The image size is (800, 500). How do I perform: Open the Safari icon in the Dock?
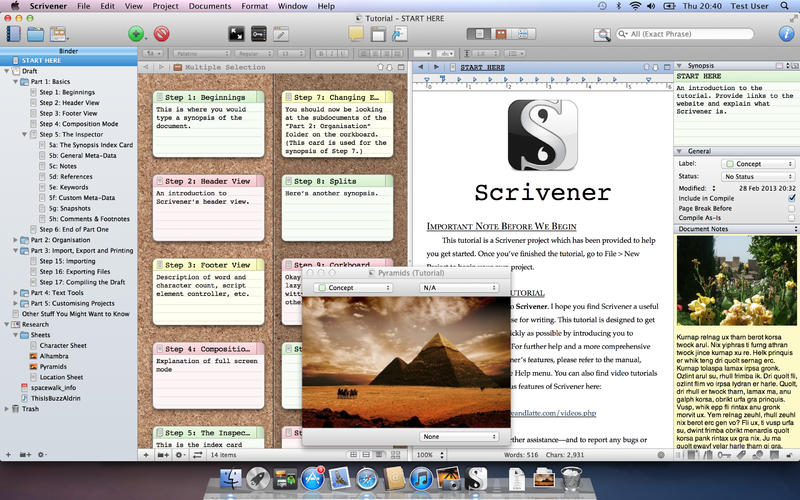[x=367, y=480]
